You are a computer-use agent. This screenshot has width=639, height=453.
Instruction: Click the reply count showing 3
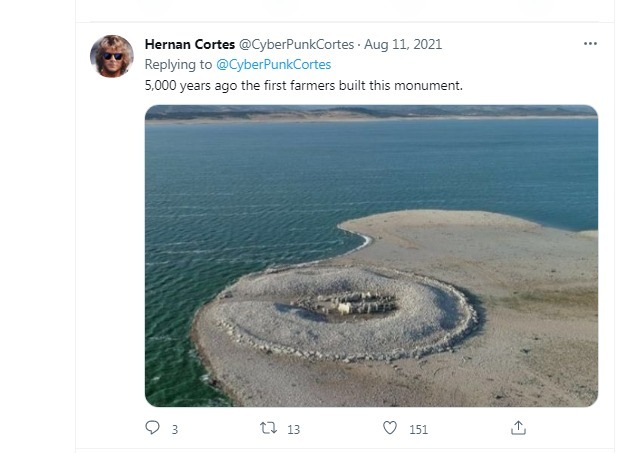(175, 429)
